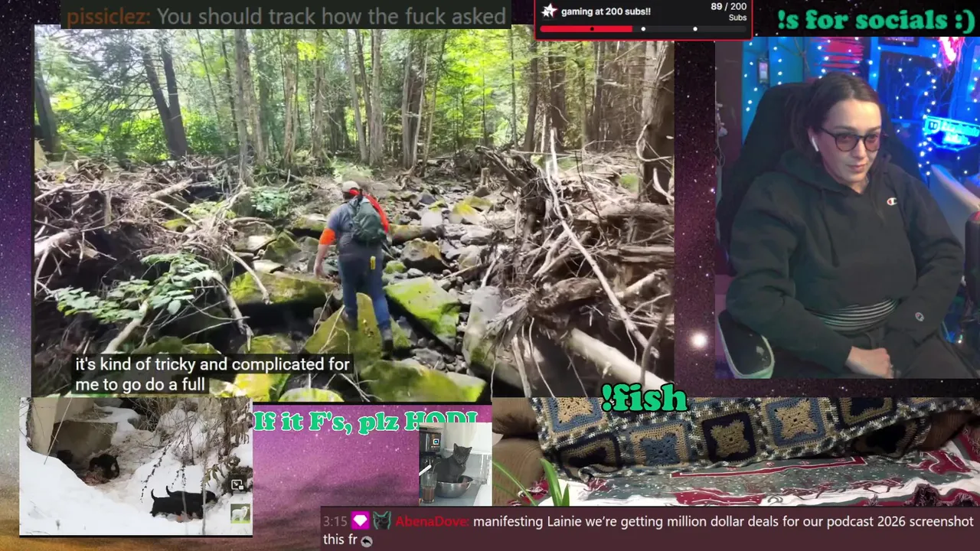Click the 'gaming at 200 subs!!' goal title

click(x=606, y=11)
